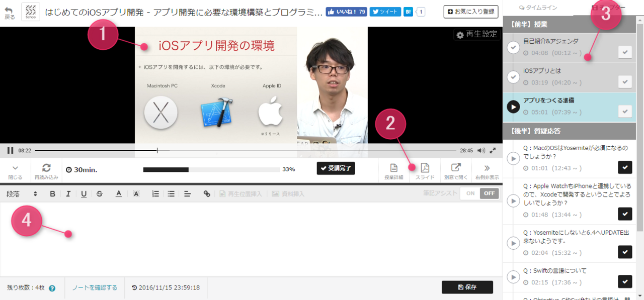644x300 pixels.
Task: Insert a hyperlink in the note
Action: (207, 194)
